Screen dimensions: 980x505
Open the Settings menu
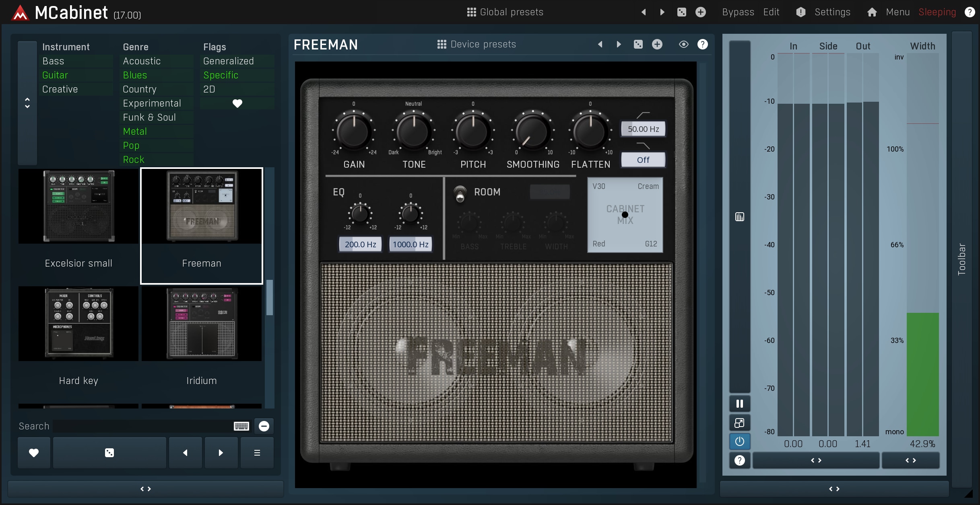pyautogui.click(x=832, y=12)
